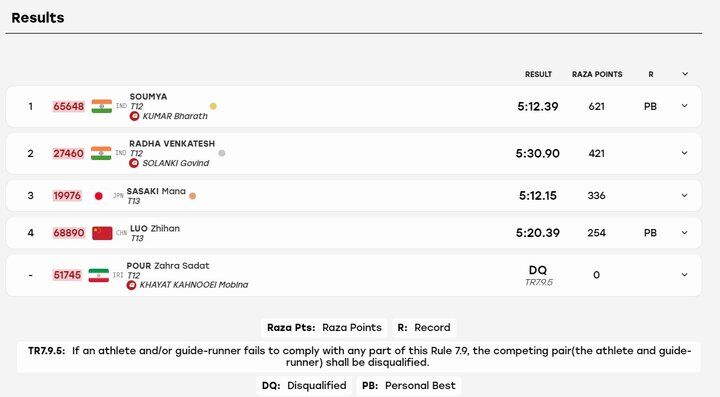Click gold medal dot next to SOUMYA
The image size is (720, 397).
213,106
